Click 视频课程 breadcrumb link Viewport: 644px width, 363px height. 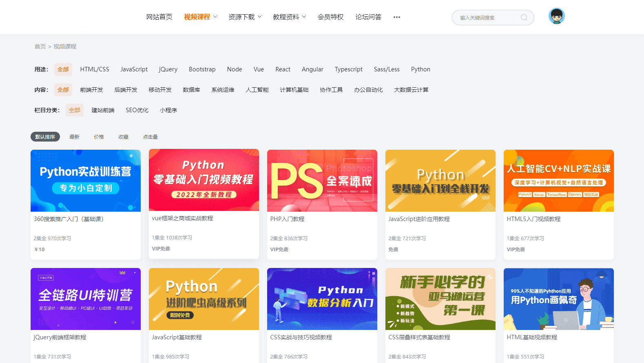tap(65, 46)
